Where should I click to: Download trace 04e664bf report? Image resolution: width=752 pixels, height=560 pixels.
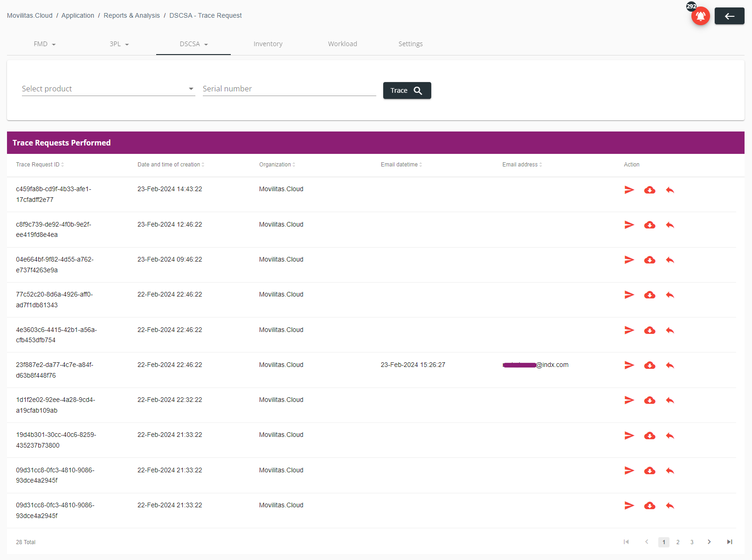(650, 260)
